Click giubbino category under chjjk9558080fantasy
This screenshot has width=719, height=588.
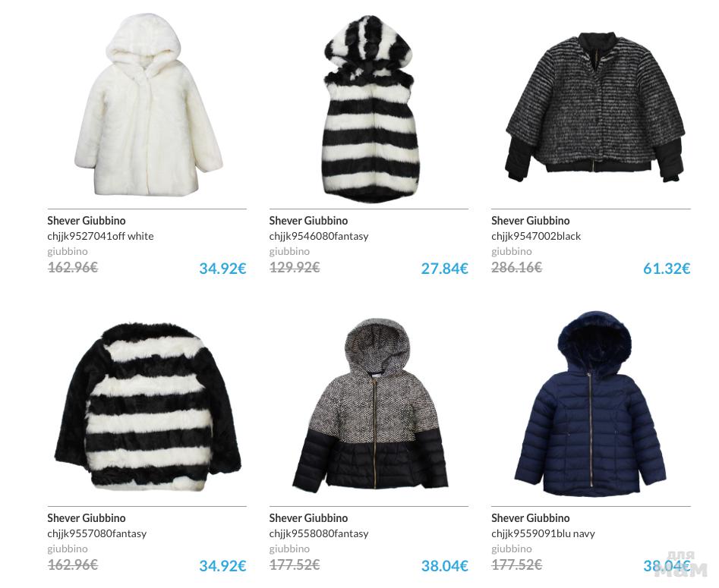coord(289,549)
